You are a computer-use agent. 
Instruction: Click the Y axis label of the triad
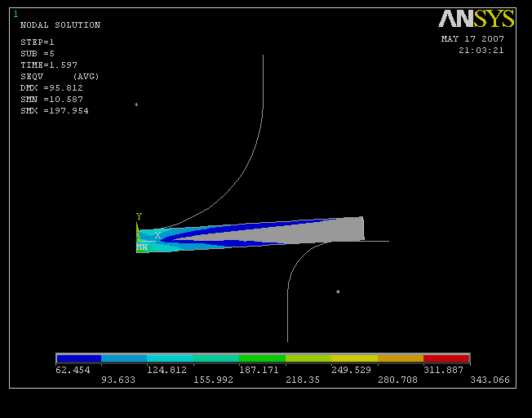139,216
